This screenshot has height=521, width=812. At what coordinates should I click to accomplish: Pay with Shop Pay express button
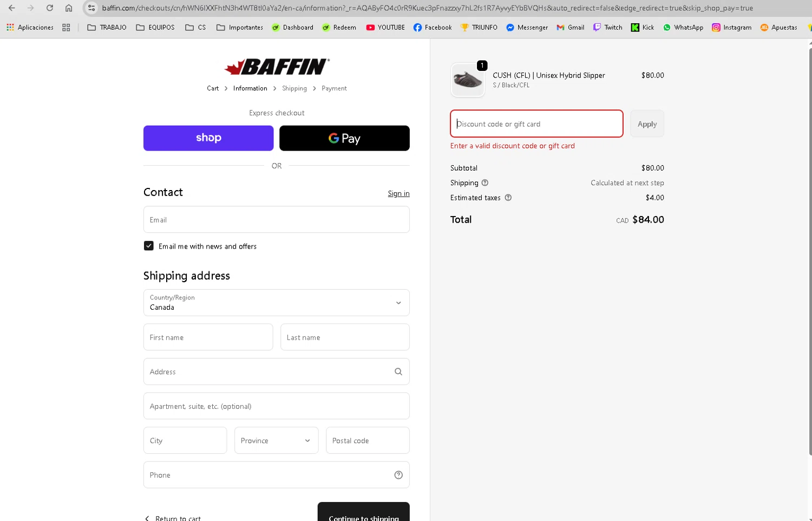(208, 138)
